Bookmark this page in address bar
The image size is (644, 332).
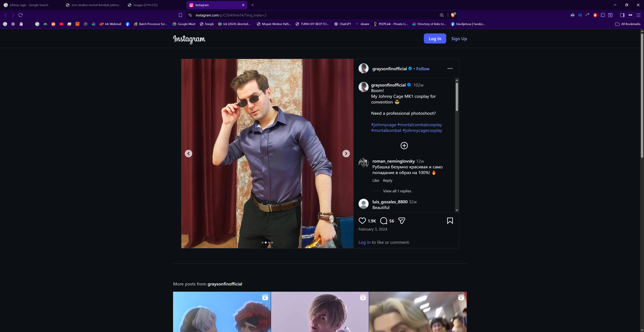[180, 15]
